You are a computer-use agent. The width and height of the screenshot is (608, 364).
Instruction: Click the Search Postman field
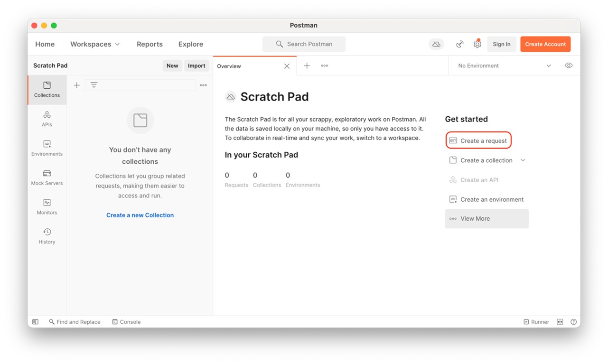[304, 44]
